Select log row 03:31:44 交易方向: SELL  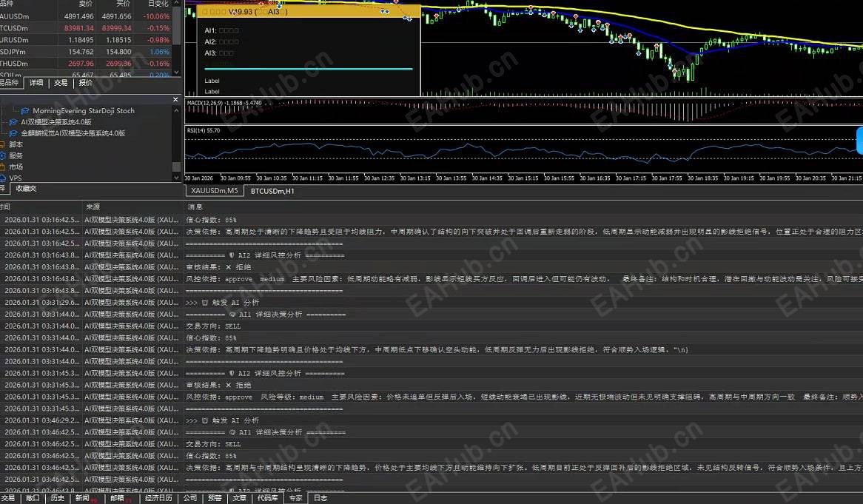tap(431, 326)
